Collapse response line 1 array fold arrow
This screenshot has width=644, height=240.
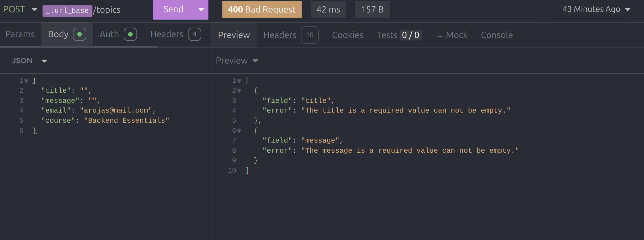coord(239,81)
